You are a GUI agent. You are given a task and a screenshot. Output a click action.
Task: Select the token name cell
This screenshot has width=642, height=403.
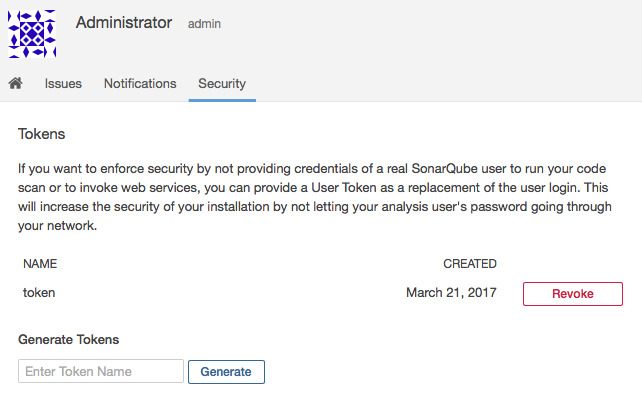39,293
